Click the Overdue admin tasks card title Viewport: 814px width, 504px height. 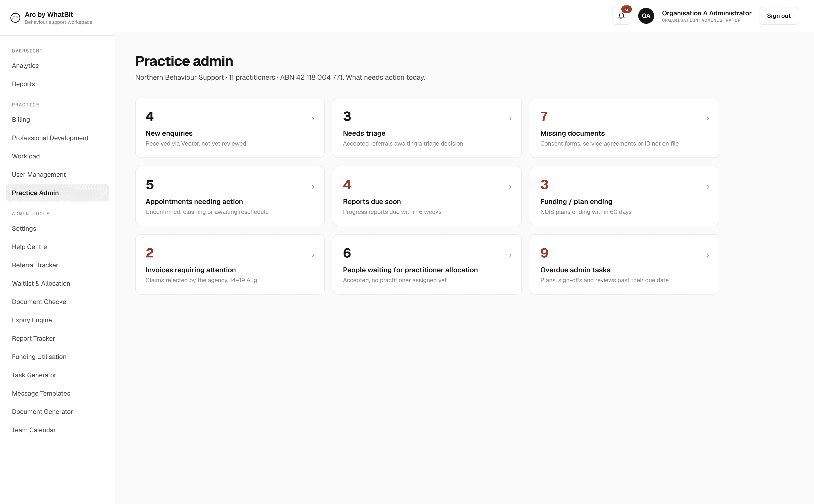click(575, 270)
